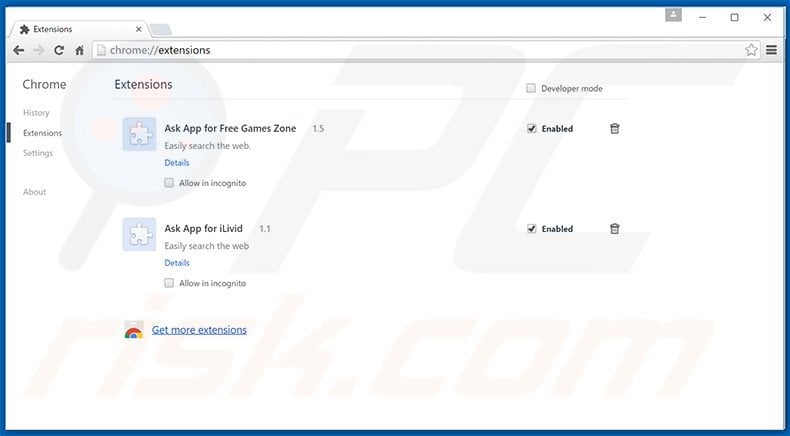This screenshot has width=790, height=436.
Task: Go back using the back arrow
Action: pos(19,50)
